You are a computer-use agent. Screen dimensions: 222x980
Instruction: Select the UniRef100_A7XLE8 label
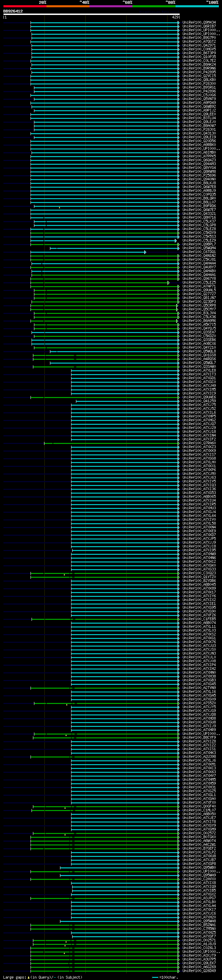[199, 371]
